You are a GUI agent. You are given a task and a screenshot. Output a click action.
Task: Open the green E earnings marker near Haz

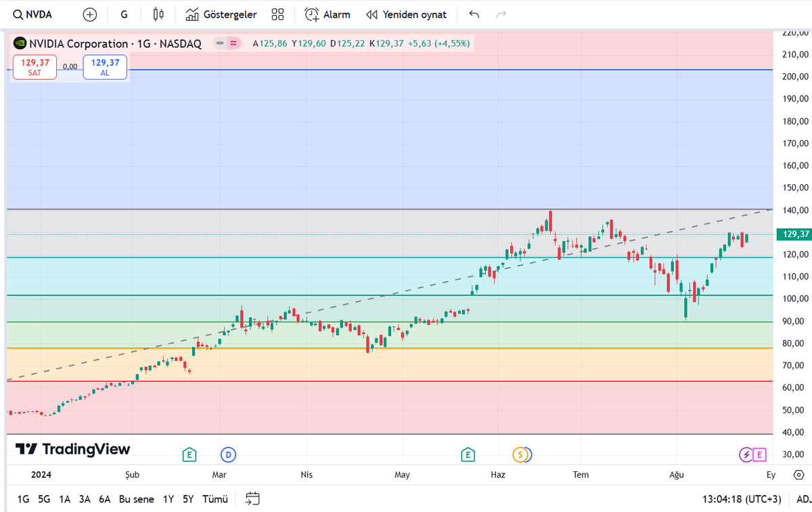(x=468, y=455)
